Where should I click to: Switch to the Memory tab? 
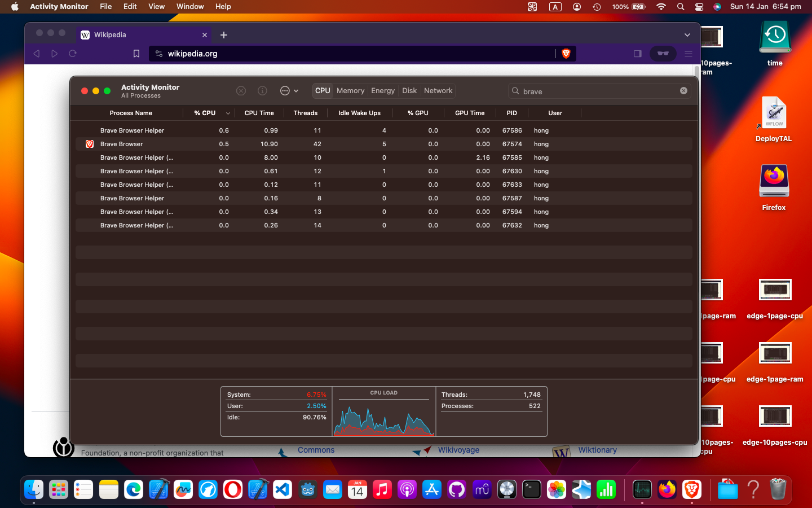[x=350, y=90]
